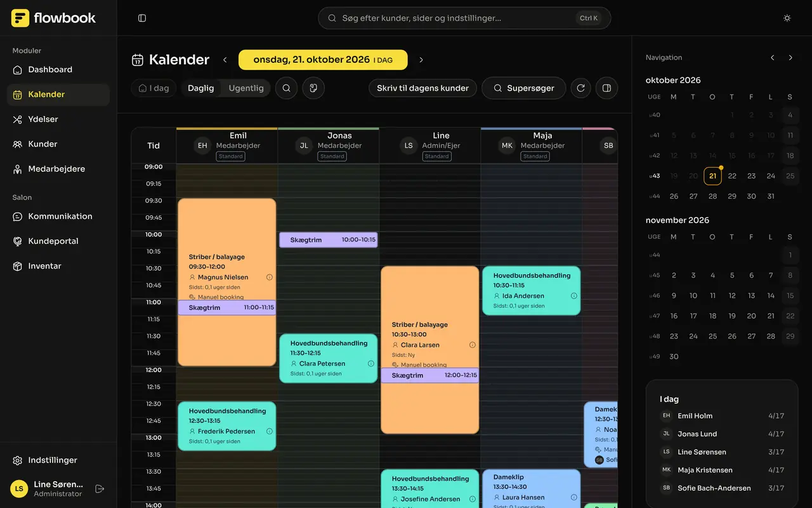Go to next day with the right chevron
This screenshot has width=812, height=508.
[421, 60]
